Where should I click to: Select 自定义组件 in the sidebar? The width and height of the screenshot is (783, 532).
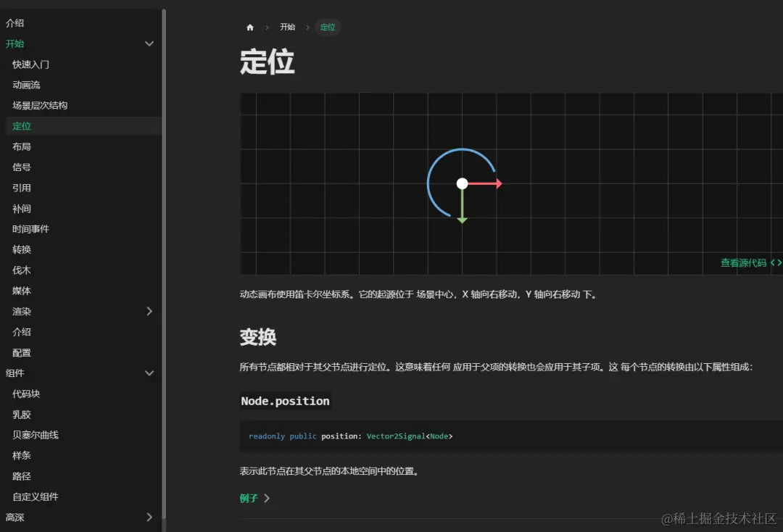[36, 496]
